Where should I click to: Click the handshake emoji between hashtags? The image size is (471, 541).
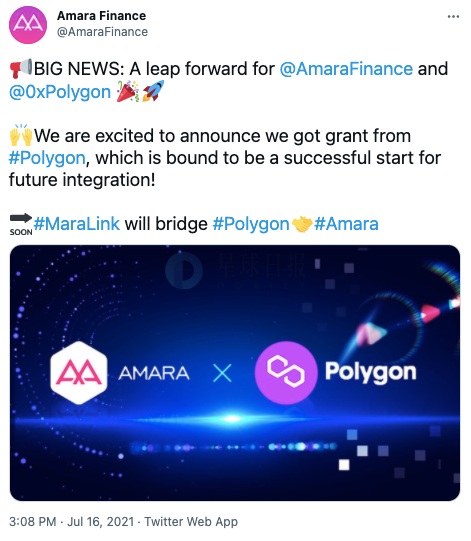click(302, 224)
